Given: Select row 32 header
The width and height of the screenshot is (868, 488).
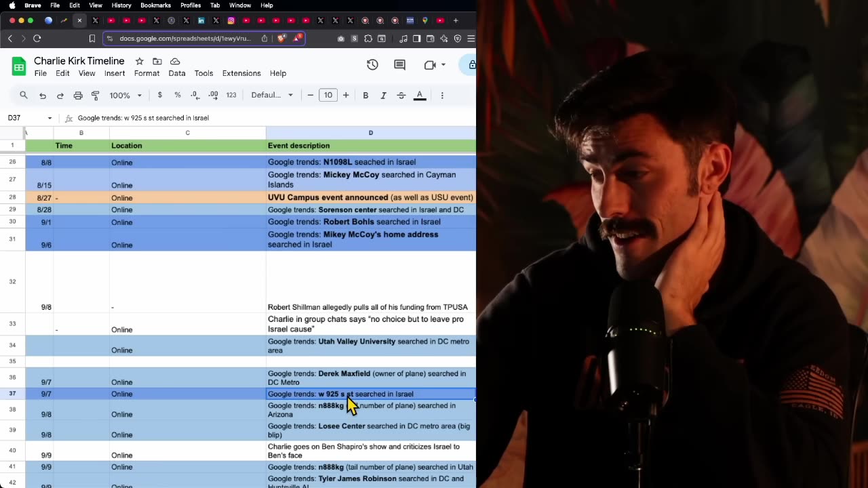Looking at the screenshot, I should pyautogui.click(x=12, y=281).
